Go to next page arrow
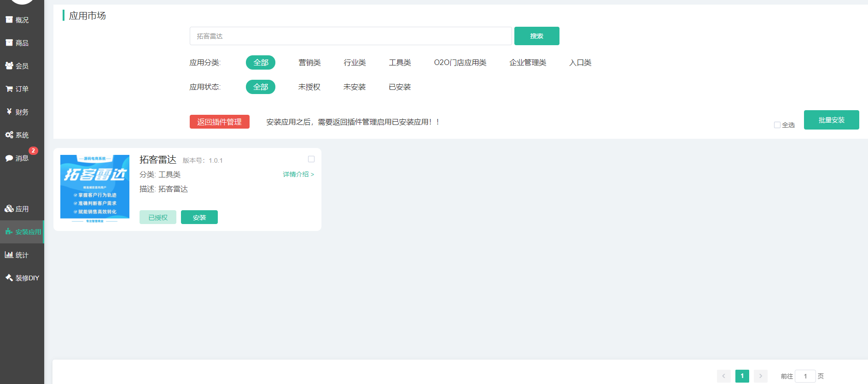The width and height of the screenshot is (868, 384). pos(761,376)
